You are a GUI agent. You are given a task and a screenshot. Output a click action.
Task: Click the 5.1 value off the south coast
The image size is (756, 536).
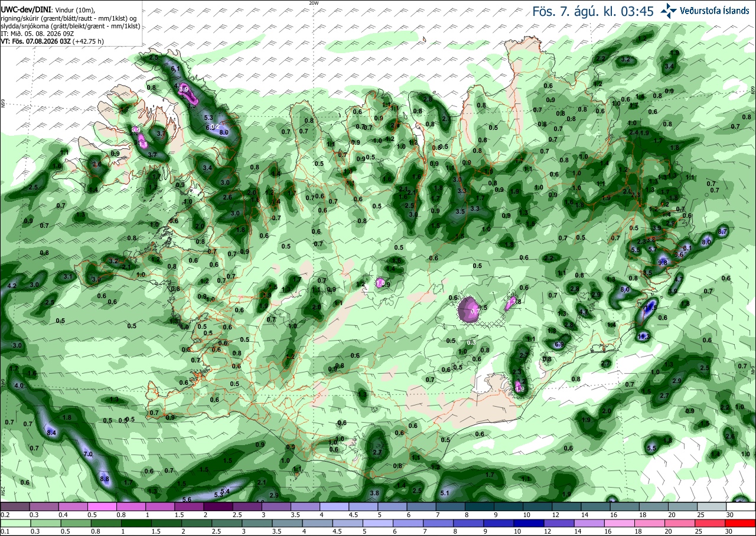(445, 493)
